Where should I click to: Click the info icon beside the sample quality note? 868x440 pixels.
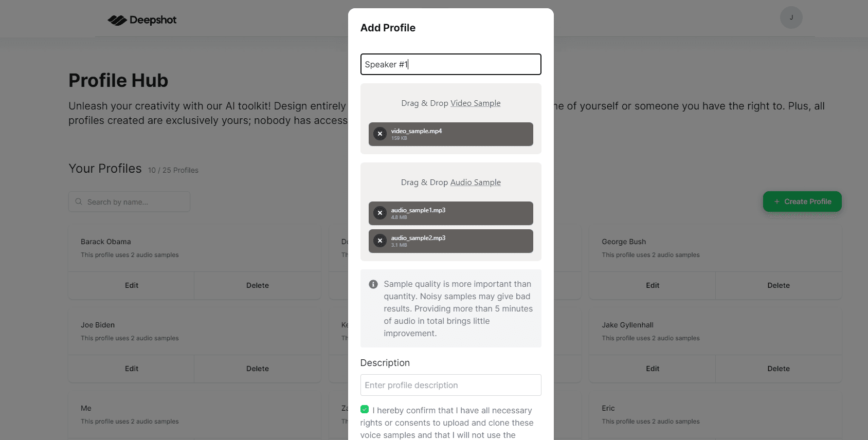tap(373, 284)
